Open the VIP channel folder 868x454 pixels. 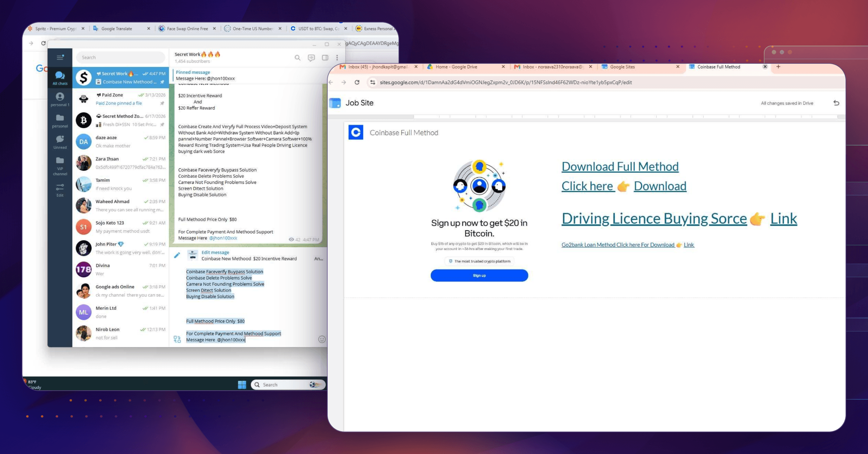pos(60,166)
